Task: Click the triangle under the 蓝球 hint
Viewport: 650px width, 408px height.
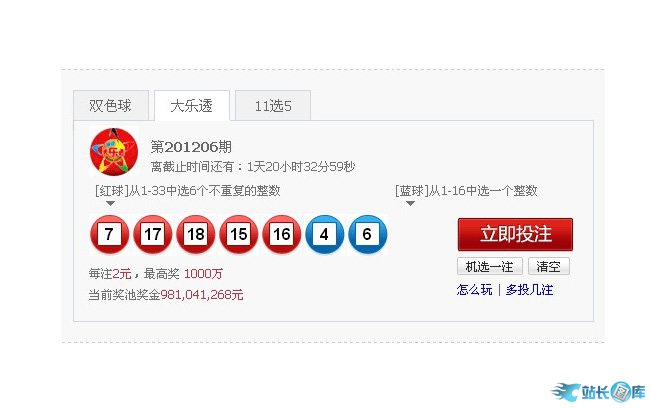Action: click(410, 204)
